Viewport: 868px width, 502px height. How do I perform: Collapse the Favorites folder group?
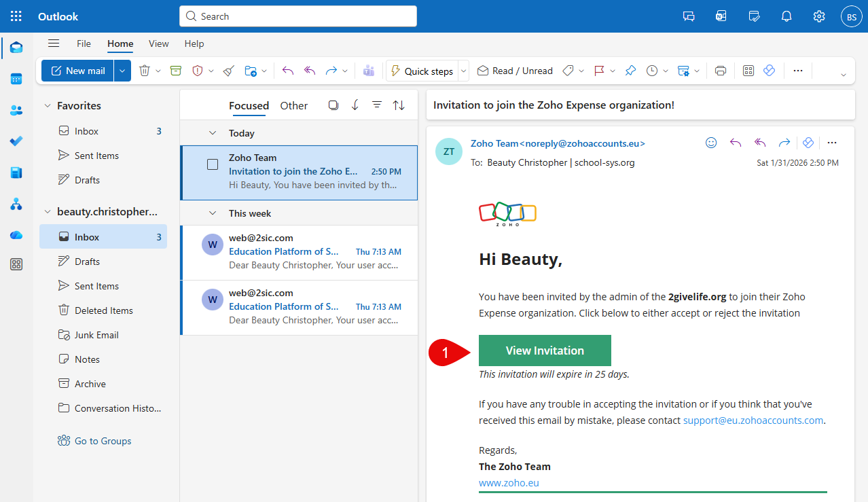pyautogui.click(x=48, y=106)
